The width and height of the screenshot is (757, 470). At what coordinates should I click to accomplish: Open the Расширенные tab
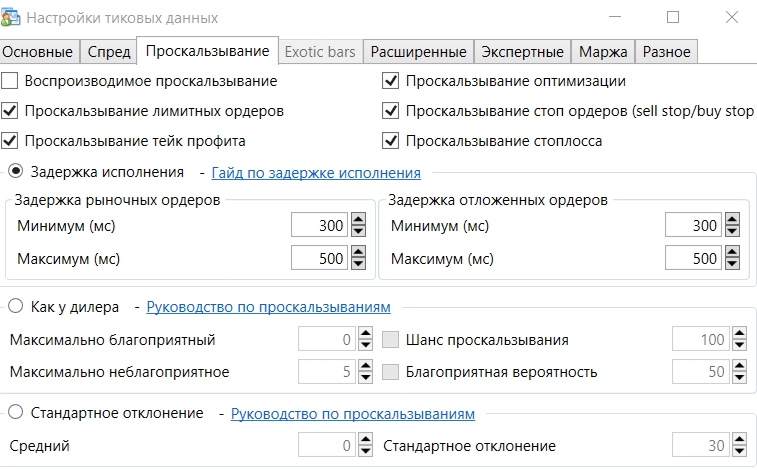tap(419, 52)
